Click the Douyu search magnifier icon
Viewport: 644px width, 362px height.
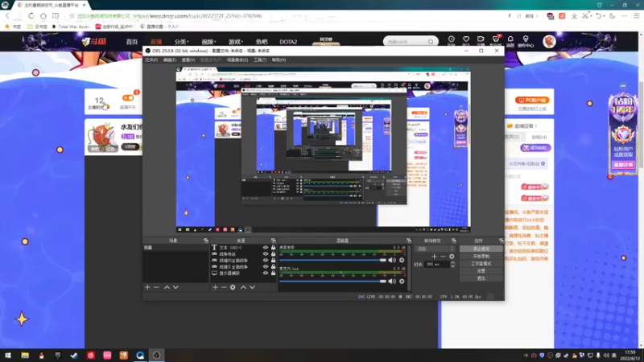pyautogui.click(x=431, y=42)
